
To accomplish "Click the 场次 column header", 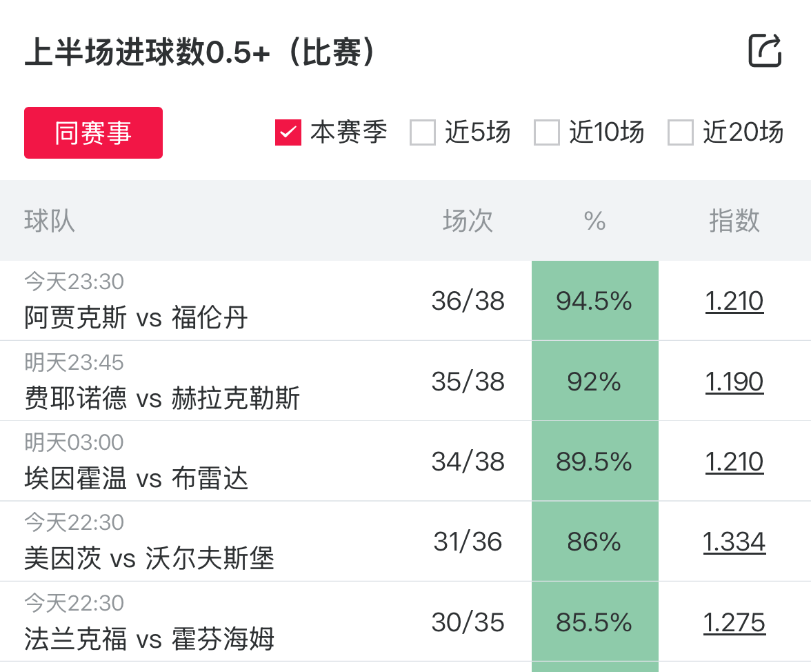I will tap(468, 221).
